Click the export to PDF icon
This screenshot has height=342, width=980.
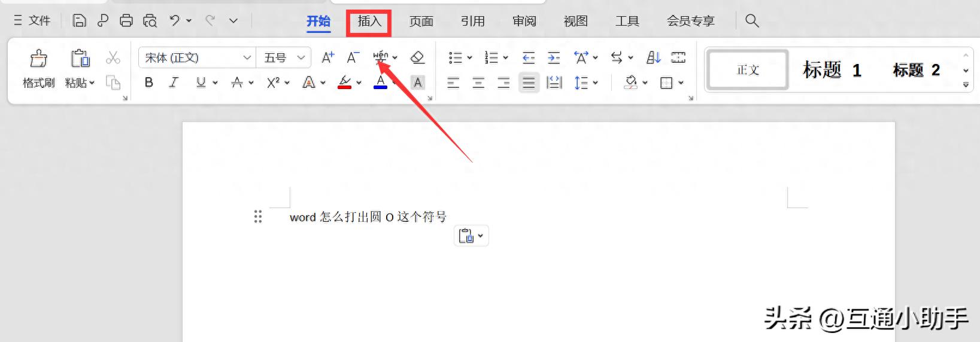[103, 20]
